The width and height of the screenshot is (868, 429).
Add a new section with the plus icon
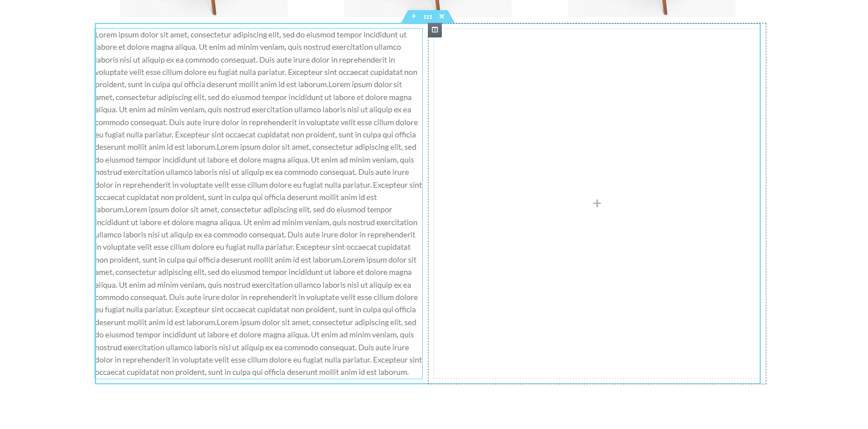[414, 16]
